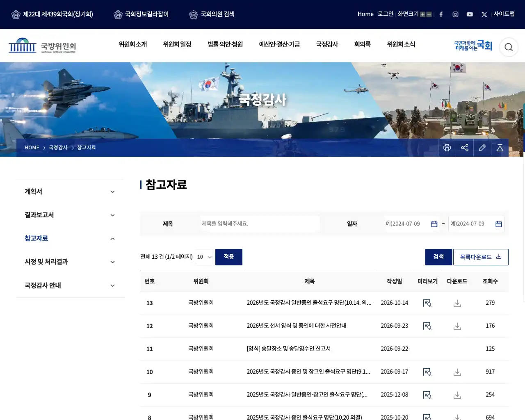Open start date calendar icon
The image size is (525, 420).
(x=434, y=224)
